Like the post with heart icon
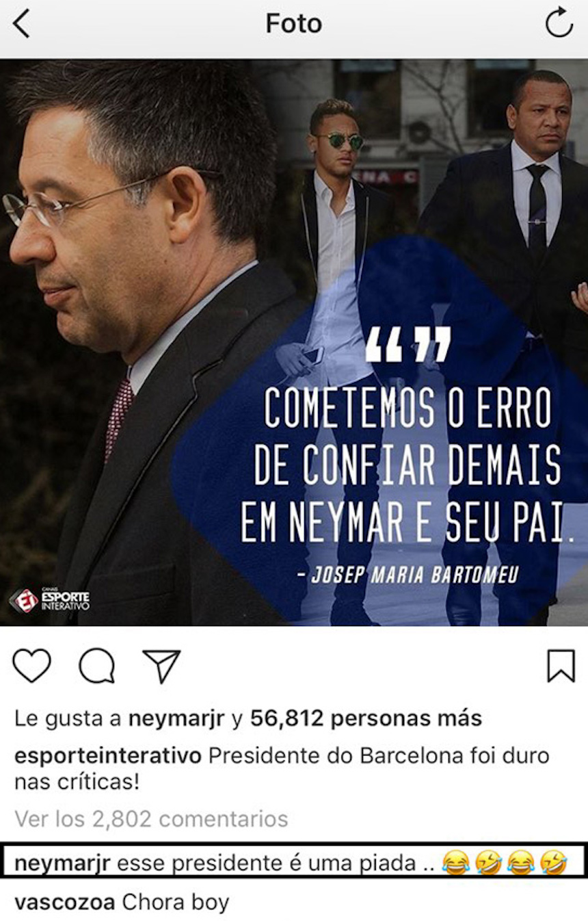Image resolution: width=588 pixels, height=921 pixels. (x=31, y=666)
